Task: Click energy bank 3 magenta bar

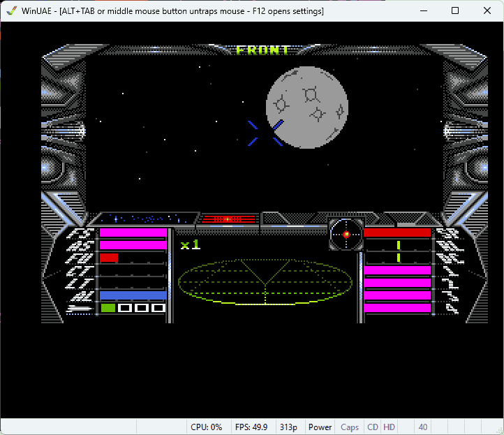Action: (x=397, y=295)
